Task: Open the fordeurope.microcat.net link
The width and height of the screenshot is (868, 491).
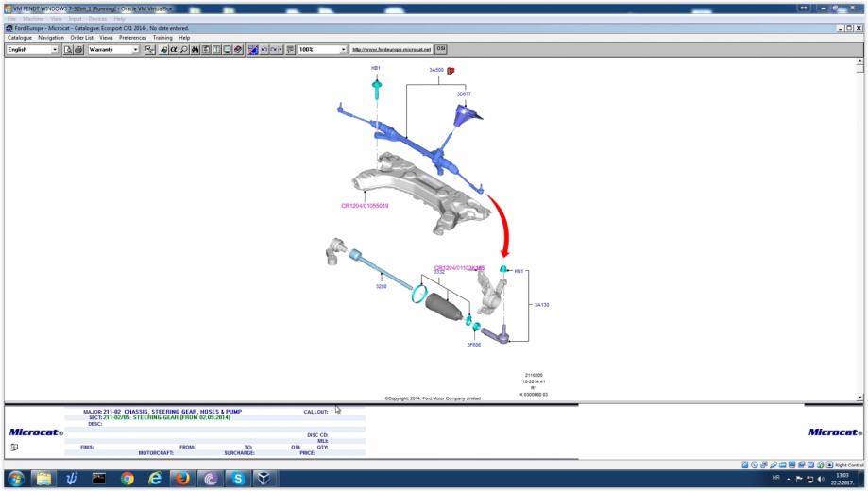Action: point(391,49)
